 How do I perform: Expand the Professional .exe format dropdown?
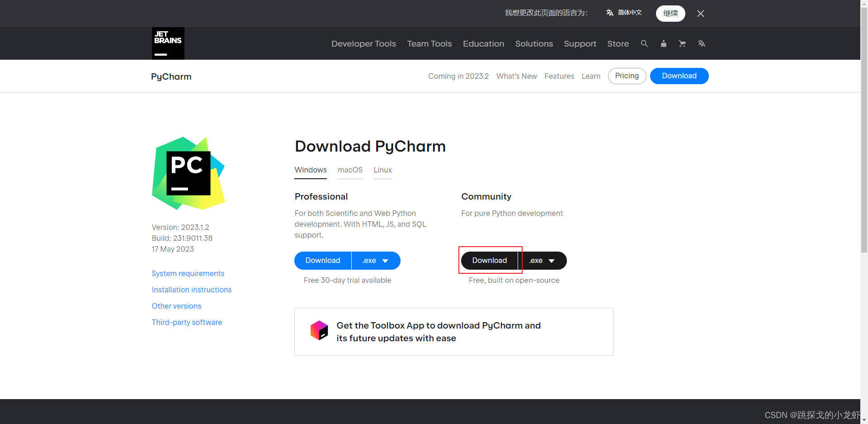(x=376, y=260)
